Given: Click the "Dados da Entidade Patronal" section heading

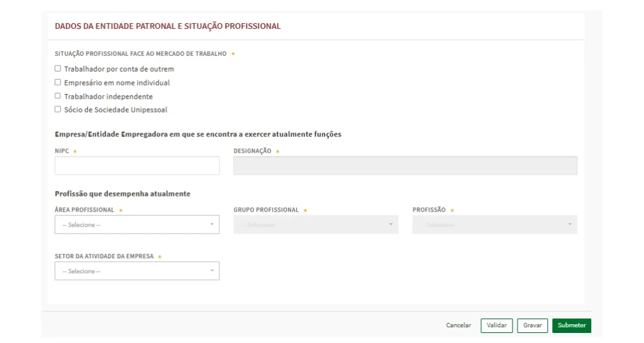Looking at the screenshot, I should (x=168, y=26).
